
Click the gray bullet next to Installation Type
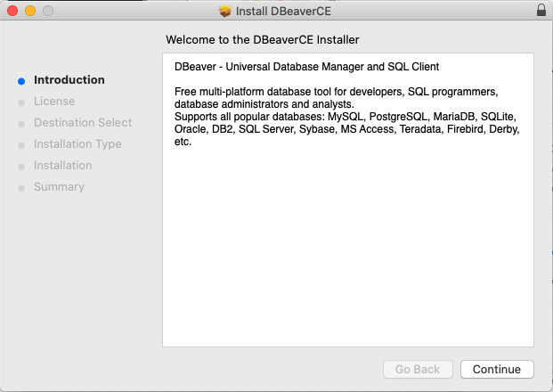click(x=21, y=145)
